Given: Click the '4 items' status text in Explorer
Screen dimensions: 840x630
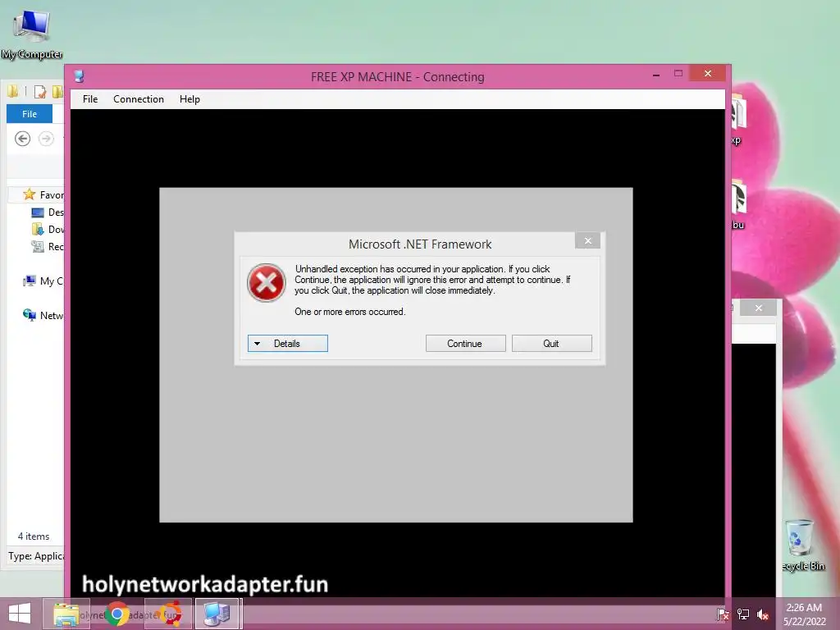Looking at the screenshot, I should pyautogui.click(x=33, y=536).
